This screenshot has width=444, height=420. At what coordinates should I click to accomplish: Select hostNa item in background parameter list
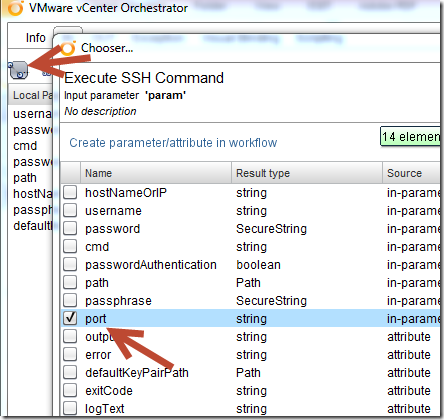[32, 194]
